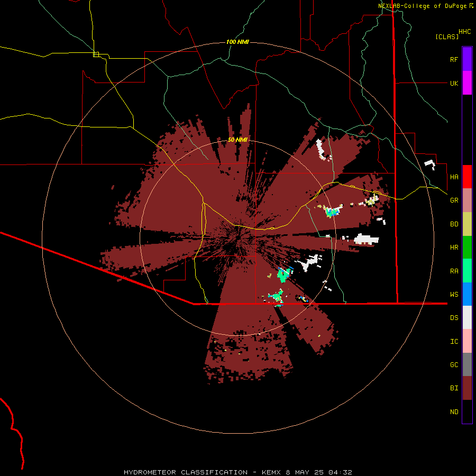Click the HA red legend swatch
The image size is (476, 476).
click(467, 177)
